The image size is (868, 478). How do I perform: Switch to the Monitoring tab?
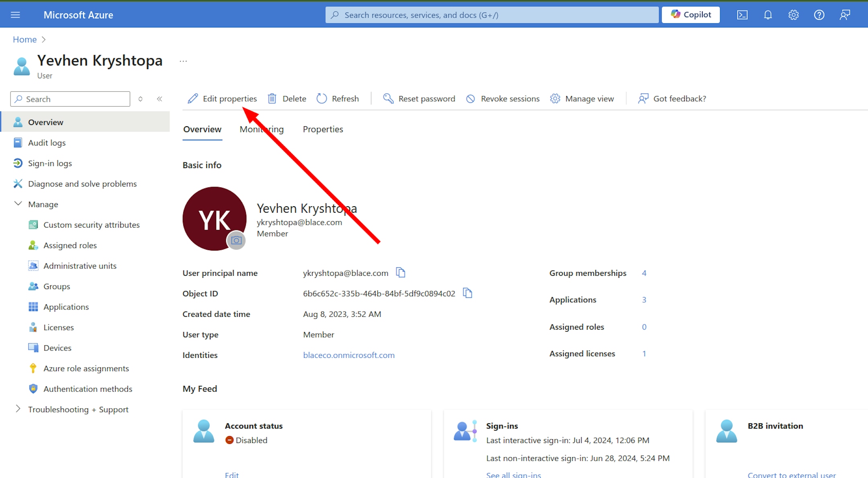point(261,129)
